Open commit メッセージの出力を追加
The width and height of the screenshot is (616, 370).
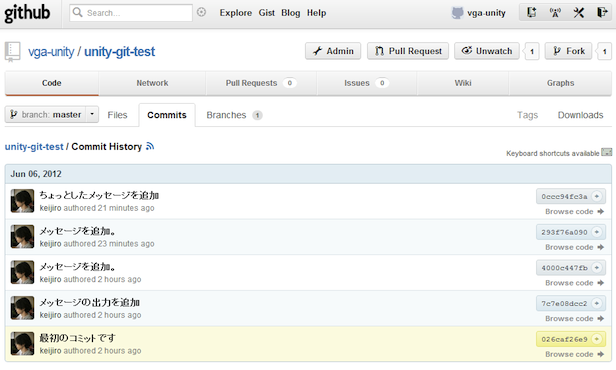[90, 302]
